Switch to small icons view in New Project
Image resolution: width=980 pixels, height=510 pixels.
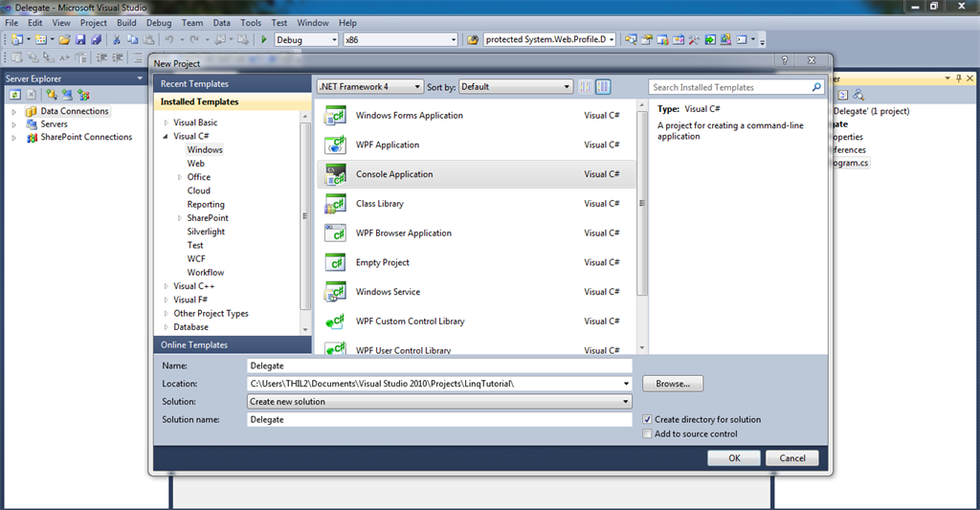tap(586, 87)
